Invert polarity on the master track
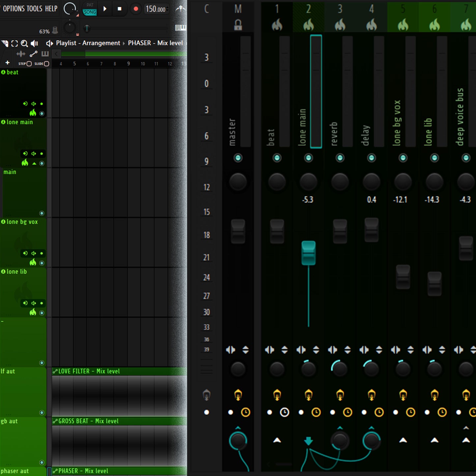 245,350
